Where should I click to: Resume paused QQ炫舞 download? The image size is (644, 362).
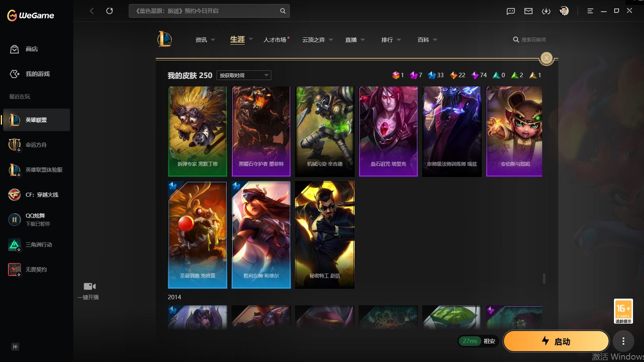pyautogui.click(x=14, y=220)
